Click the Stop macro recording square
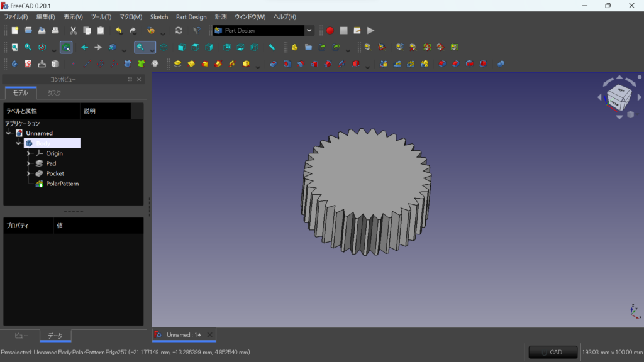The height and width of the screenshot is (362, 644). pyautogui.click(x=344, y=31)
